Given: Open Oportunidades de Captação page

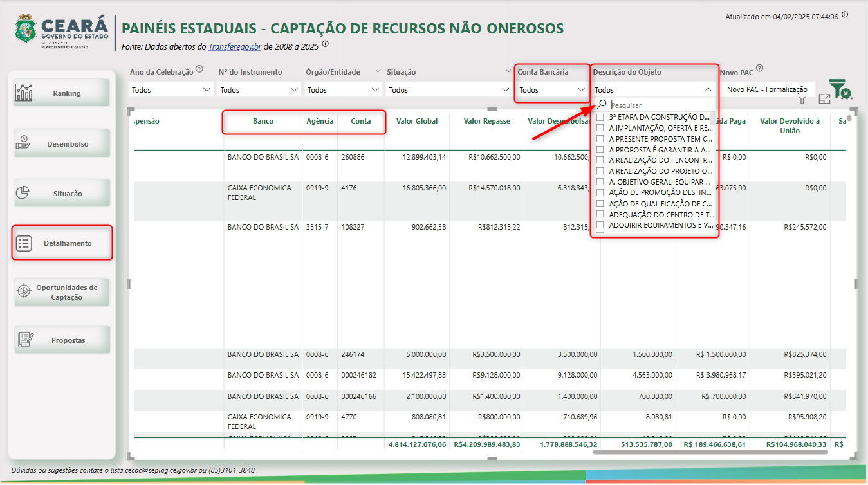Looking at the screenshot, I should (x=62, y=292).
